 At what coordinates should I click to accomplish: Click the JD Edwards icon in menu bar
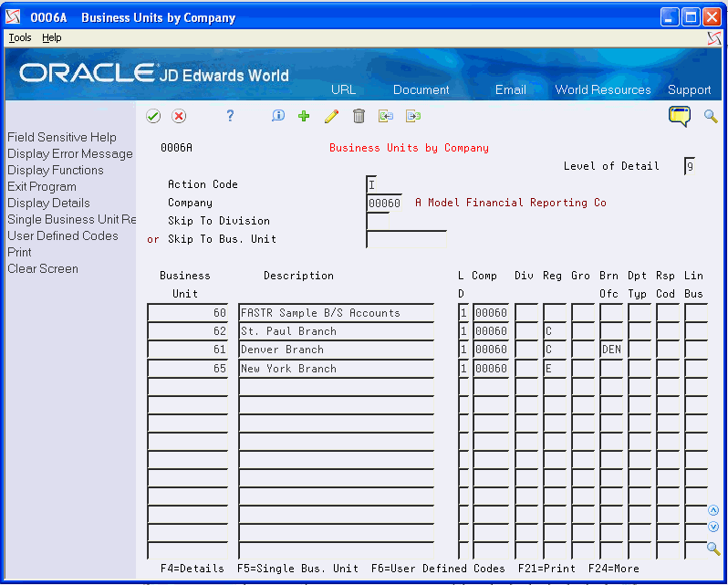click(714, 38)
